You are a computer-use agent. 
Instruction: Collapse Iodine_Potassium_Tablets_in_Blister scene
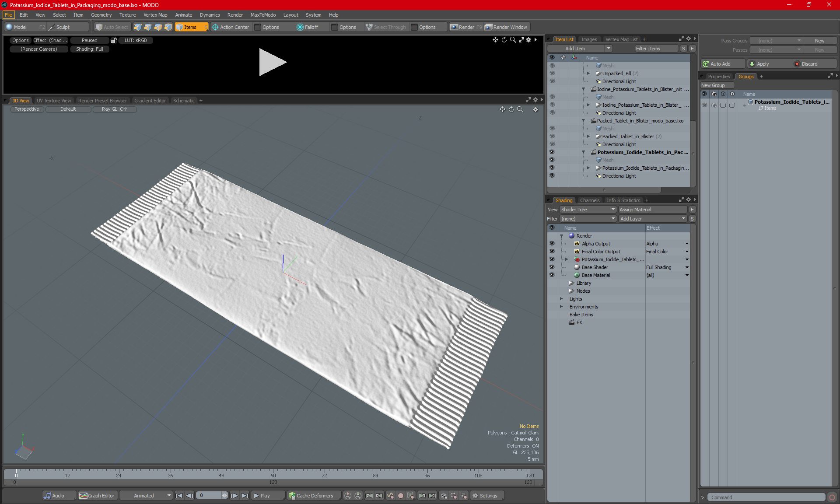(x=583, y=89)
